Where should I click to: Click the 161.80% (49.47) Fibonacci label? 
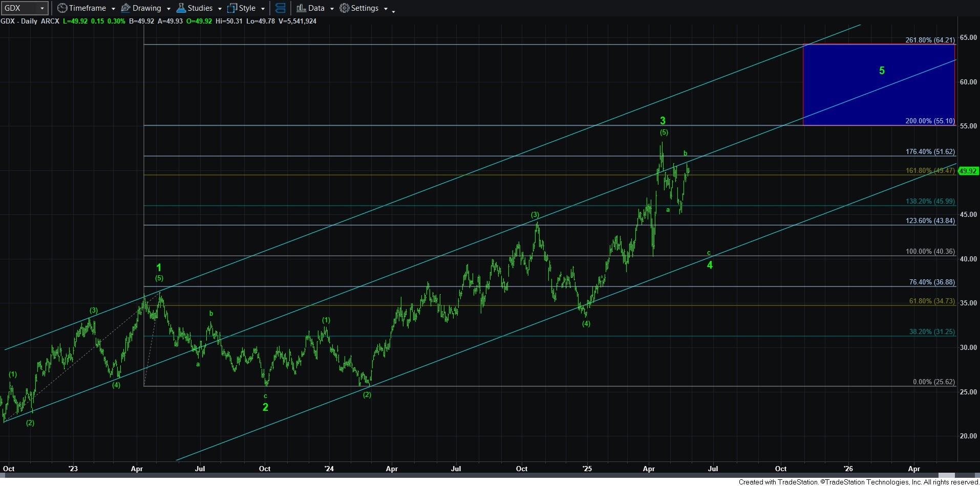click(930, 170)
